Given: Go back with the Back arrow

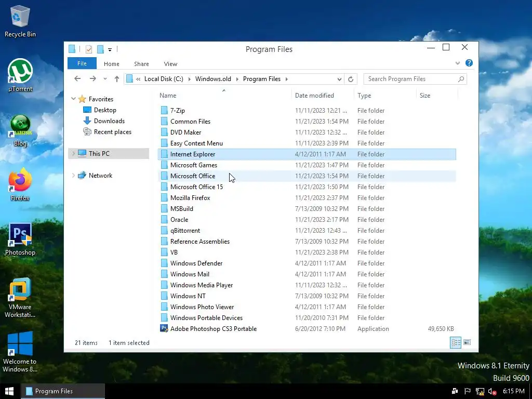Looking at the screenshot, I should click(x=77, y=79).
